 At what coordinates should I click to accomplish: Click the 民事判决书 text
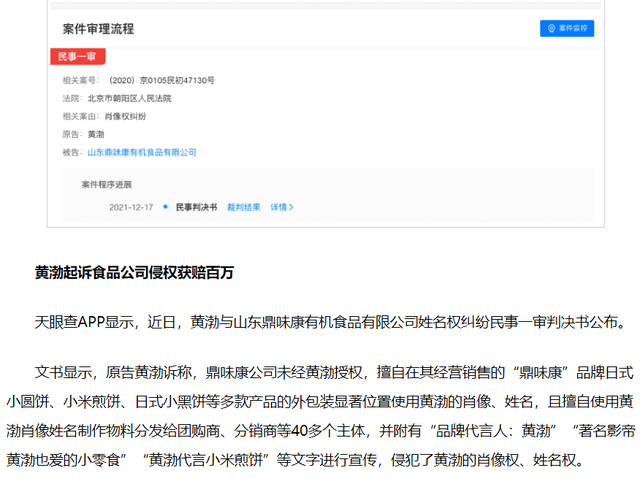click(196, 207)
